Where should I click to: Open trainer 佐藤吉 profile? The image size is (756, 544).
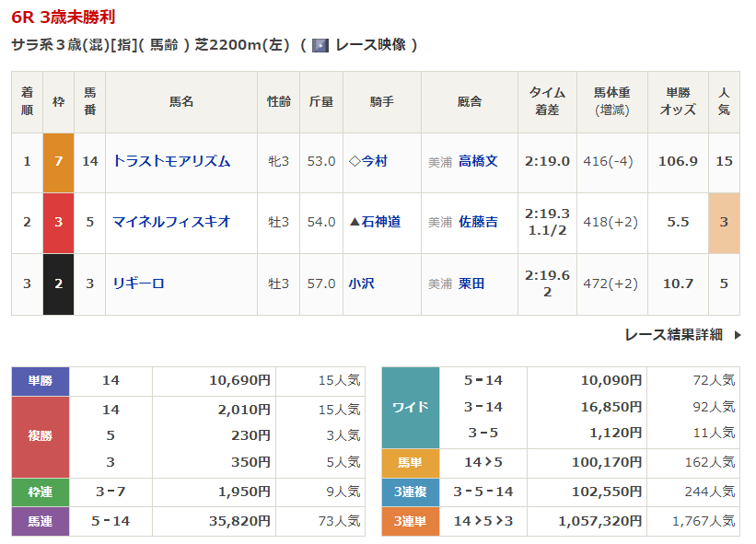pyautogui.click(x=478, y=222)
